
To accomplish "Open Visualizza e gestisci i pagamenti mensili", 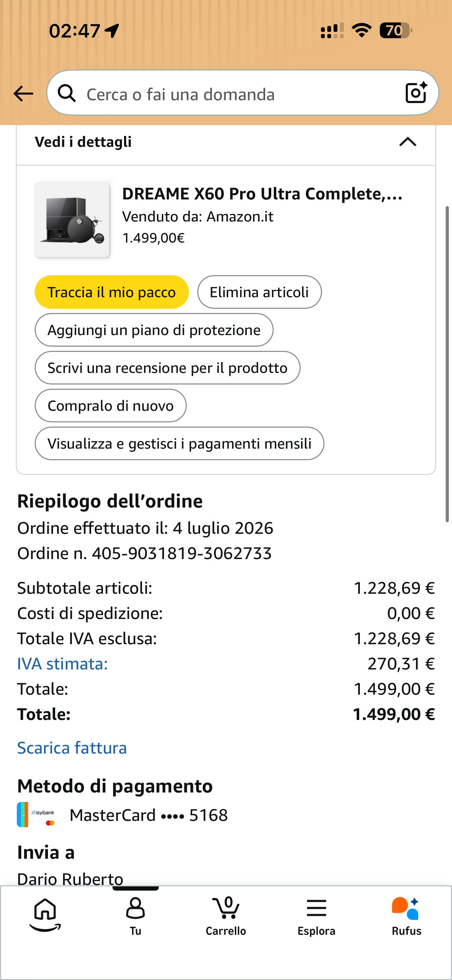I will click(180, 443).
